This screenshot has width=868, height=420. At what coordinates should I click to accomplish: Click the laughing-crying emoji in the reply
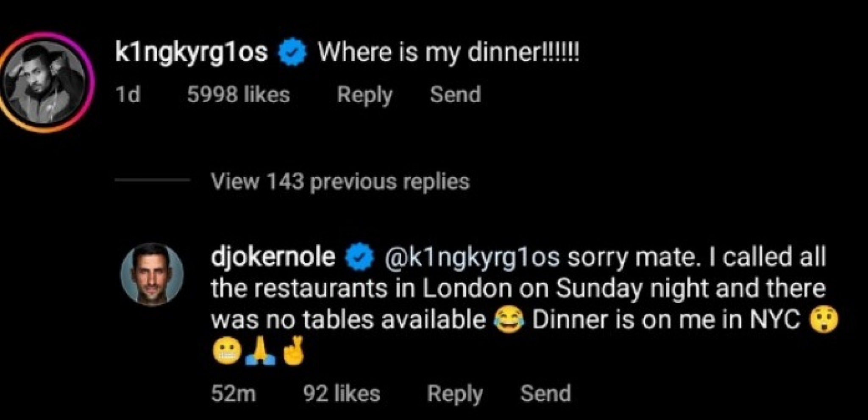pyautogui.click(x=509, y=321)
